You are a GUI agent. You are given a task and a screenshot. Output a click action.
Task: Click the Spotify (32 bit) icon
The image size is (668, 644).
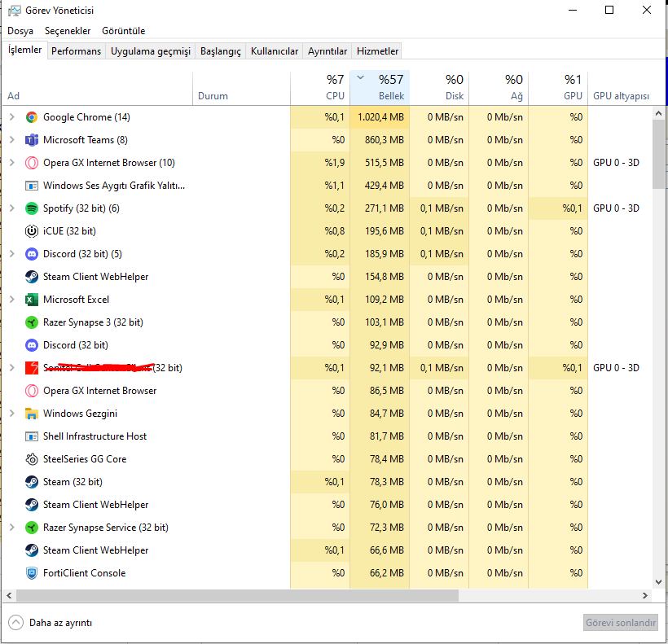pos(32,208)
